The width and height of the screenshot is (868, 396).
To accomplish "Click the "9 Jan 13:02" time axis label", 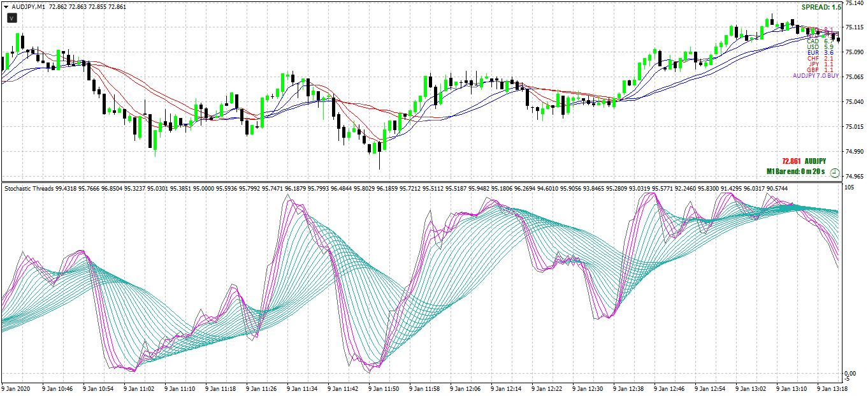I will [x=751, y=388].
